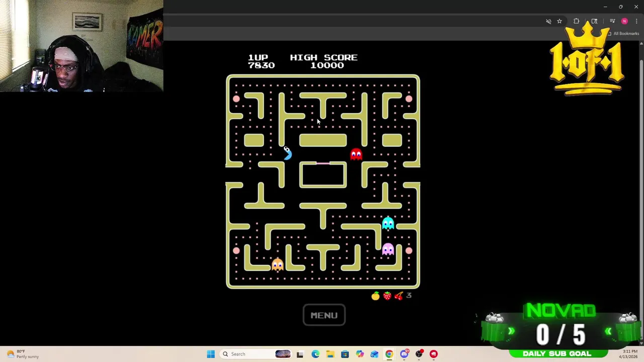This screenshot has width=644, height=362.
Task: Click the top-left power pellet
Action: [x=236, y=99]
